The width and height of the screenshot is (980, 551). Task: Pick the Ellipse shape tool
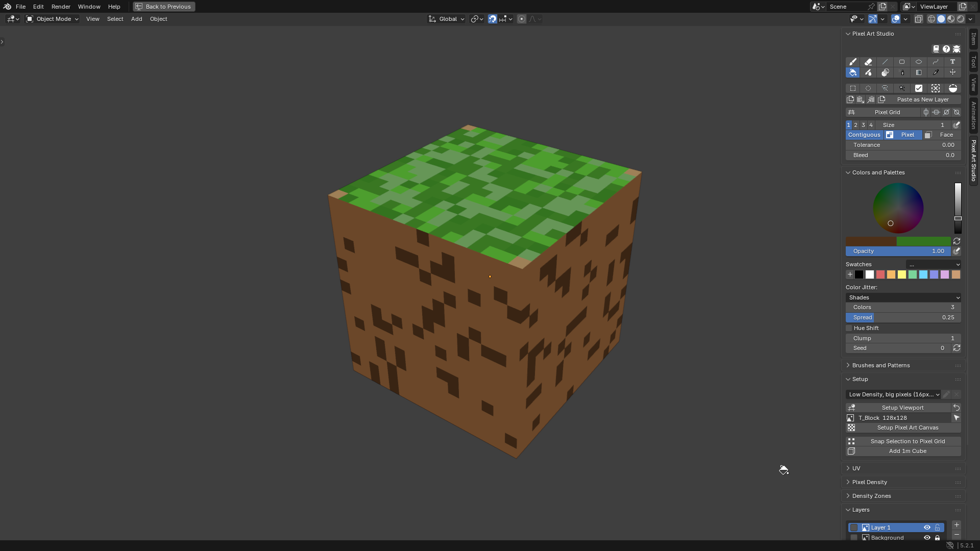coord(919,62)
